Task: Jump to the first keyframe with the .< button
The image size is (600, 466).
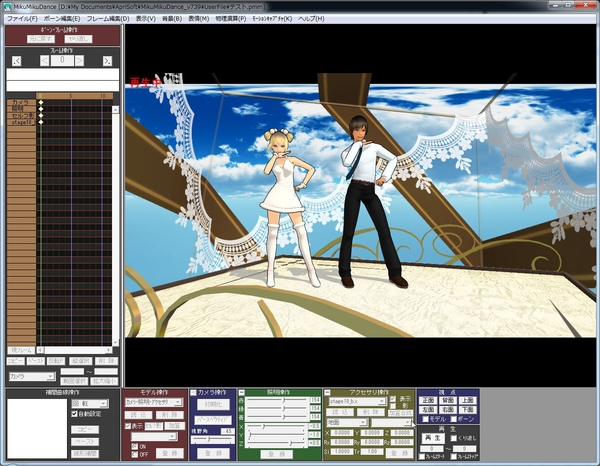Action: pos(16,60)
